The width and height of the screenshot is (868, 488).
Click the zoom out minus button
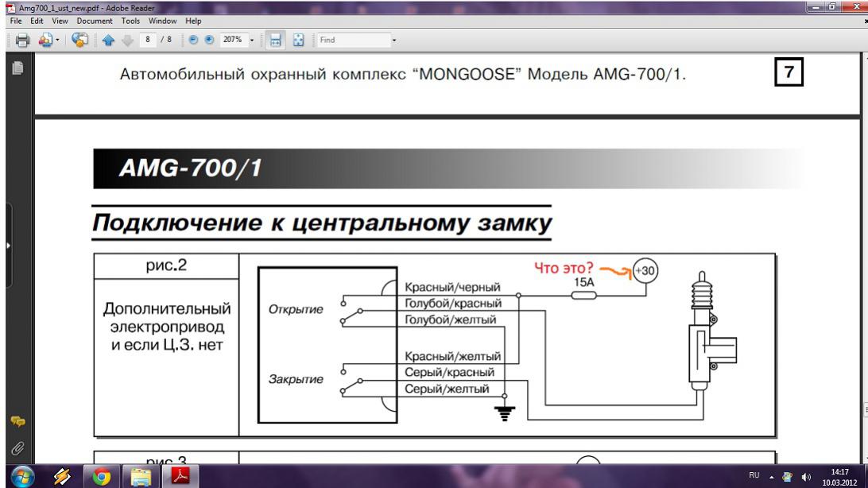point(195,40)
